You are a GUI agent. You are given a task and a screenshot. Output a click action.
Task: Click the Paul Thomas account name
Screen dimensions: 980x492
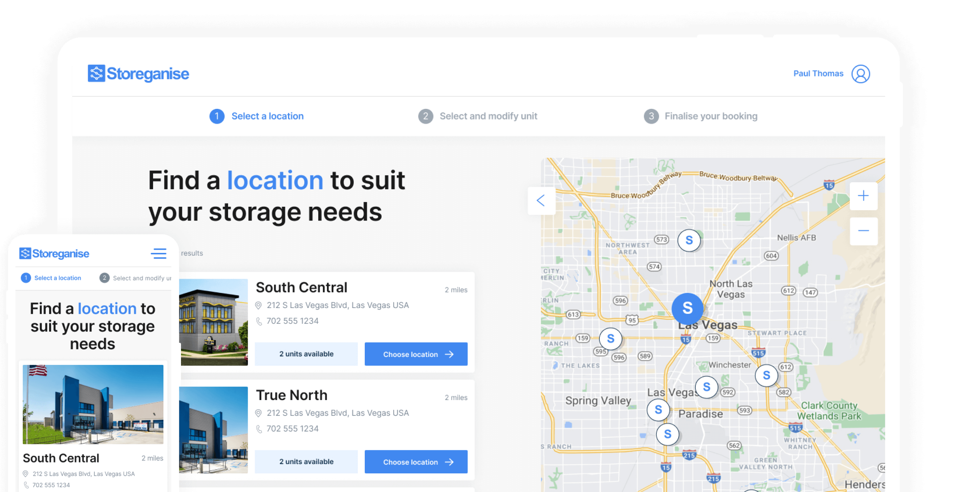click(x=818, y=73)
